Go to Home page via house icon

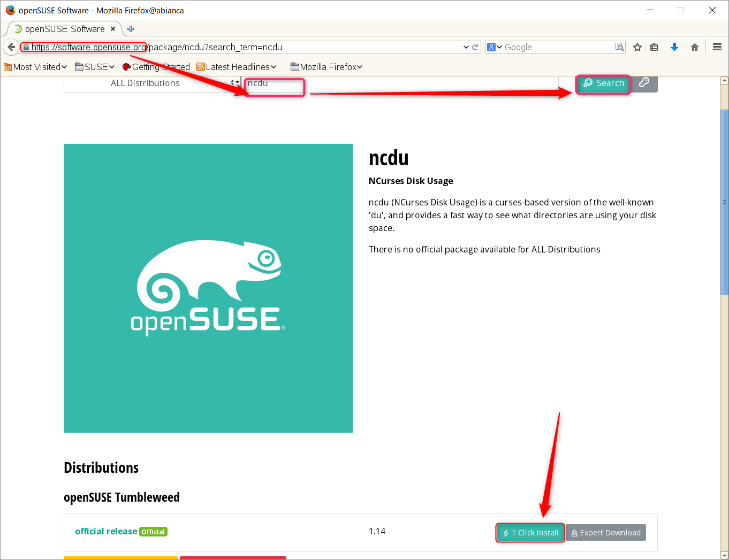point(695,47)
